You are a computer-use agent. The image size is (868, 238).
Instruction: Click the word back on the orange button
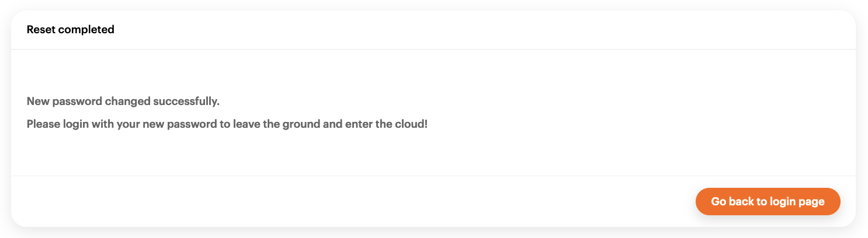[x=741, y=202]
